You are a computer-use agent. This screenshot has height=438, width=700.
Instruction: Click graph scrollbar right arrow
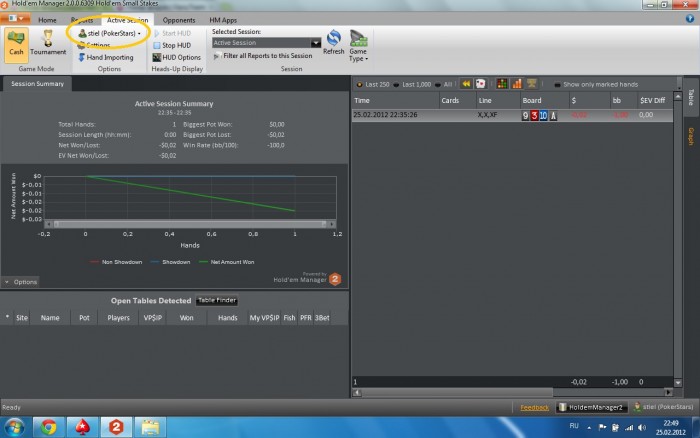click(x=332, y=224)
